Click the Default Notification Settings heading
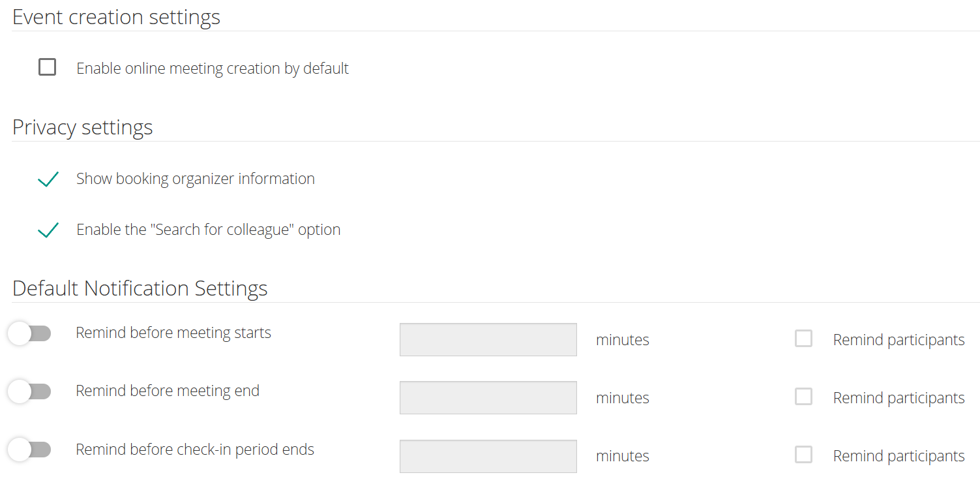The height and width of the screenshot is (490, 980). [140, 288]
